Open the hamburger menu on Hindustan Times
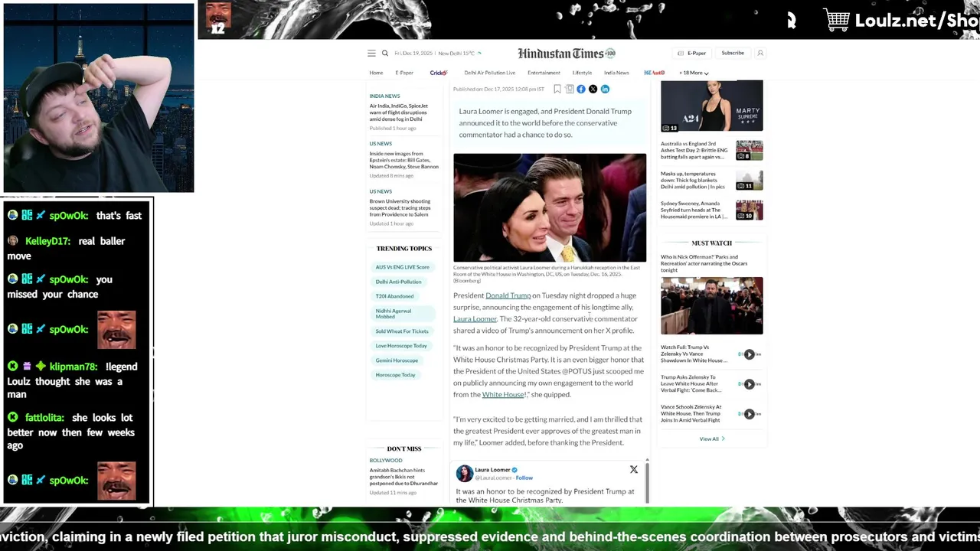980x551 pixels. (x=371, y=54)
